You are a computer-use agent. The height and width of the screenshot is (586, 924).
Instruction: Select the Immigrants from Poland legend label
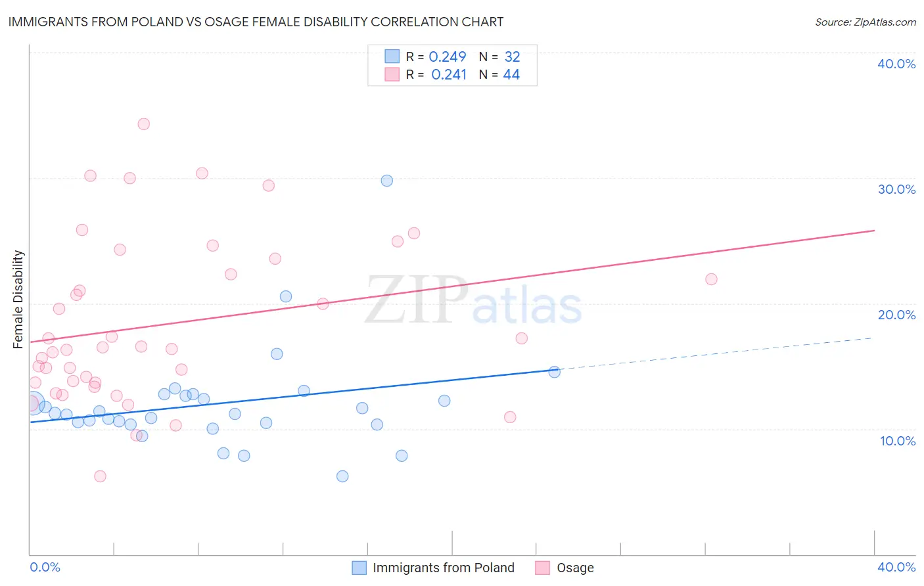(444, 568)
